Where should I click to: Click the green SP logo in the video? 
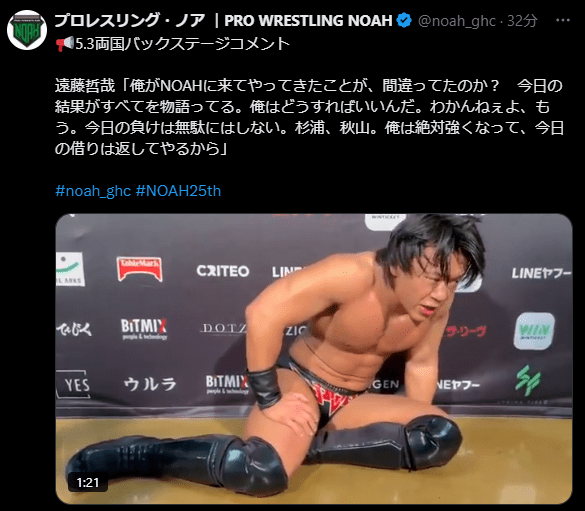coord(528,380)
